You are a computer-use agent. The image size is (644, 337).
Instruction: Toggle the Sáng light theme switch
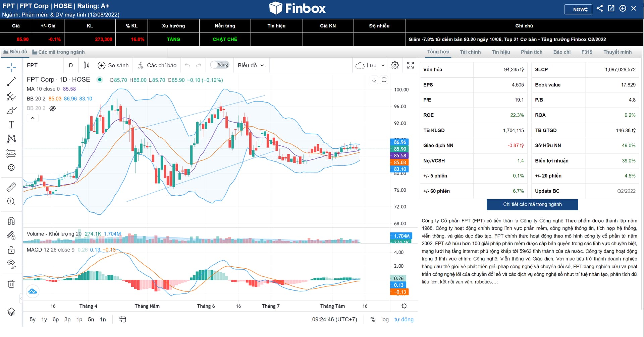tap(220, 65)
